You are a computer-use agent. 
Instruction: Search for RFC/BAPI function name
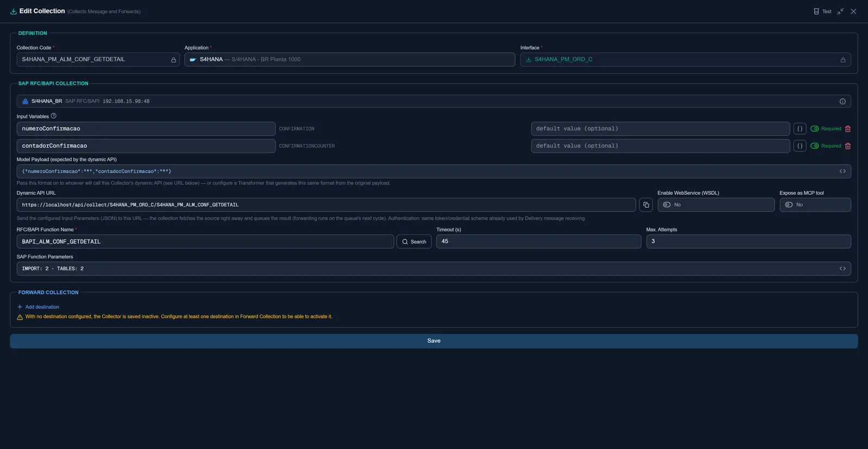point(414,242)
